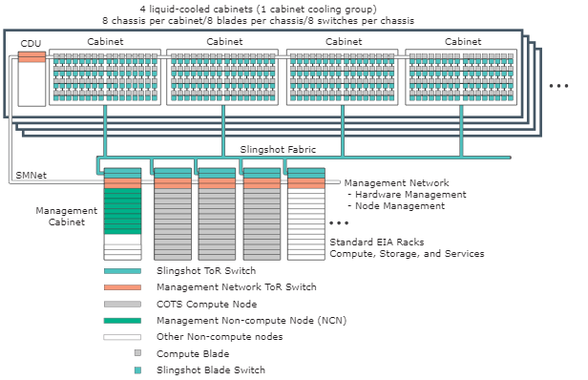Click the ellipsis right of the cabinet groups
The image size is (588, 380).
[x=558, y=86]
